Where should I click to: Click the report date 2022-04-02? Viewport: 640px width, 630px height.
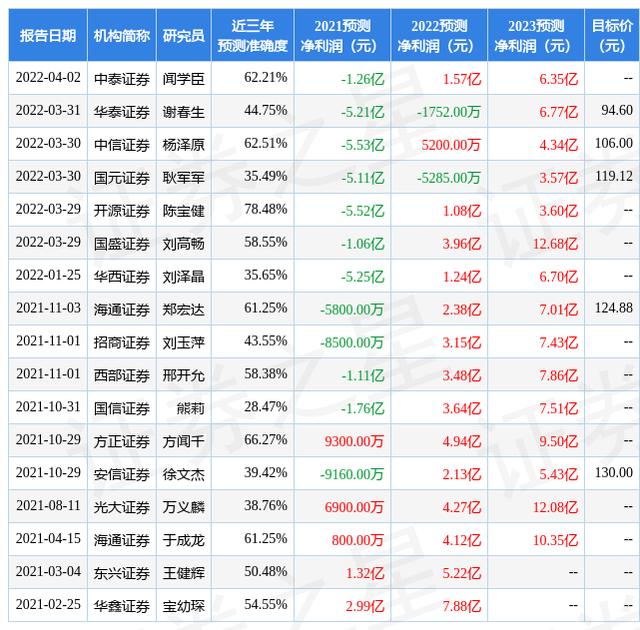[x=48, y=77]
